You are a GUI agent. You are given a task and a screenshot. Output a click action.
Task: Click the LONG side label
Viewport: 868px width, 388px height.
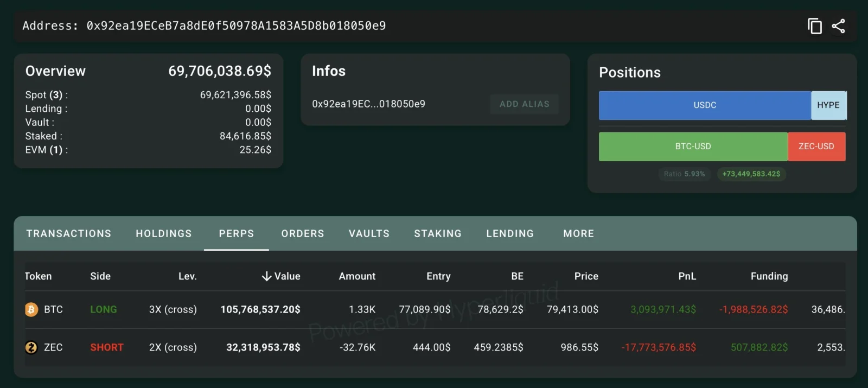click(104, 309)
